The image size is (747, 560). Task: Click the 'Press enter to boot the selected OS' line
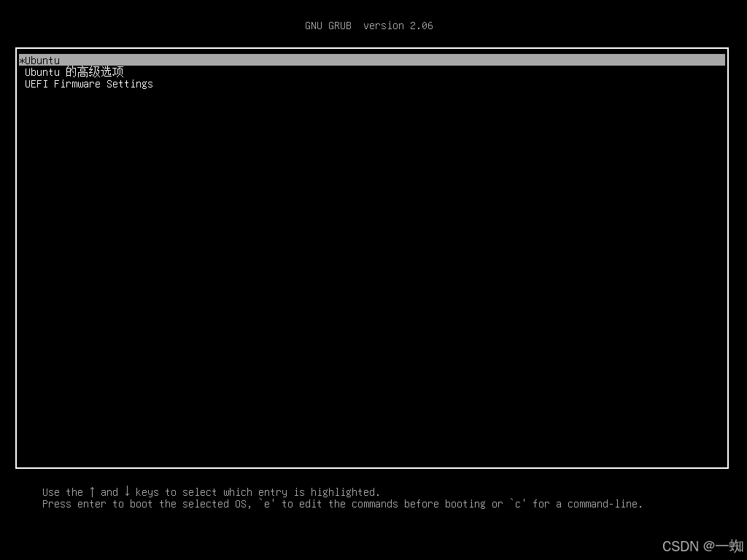[342, 504]
